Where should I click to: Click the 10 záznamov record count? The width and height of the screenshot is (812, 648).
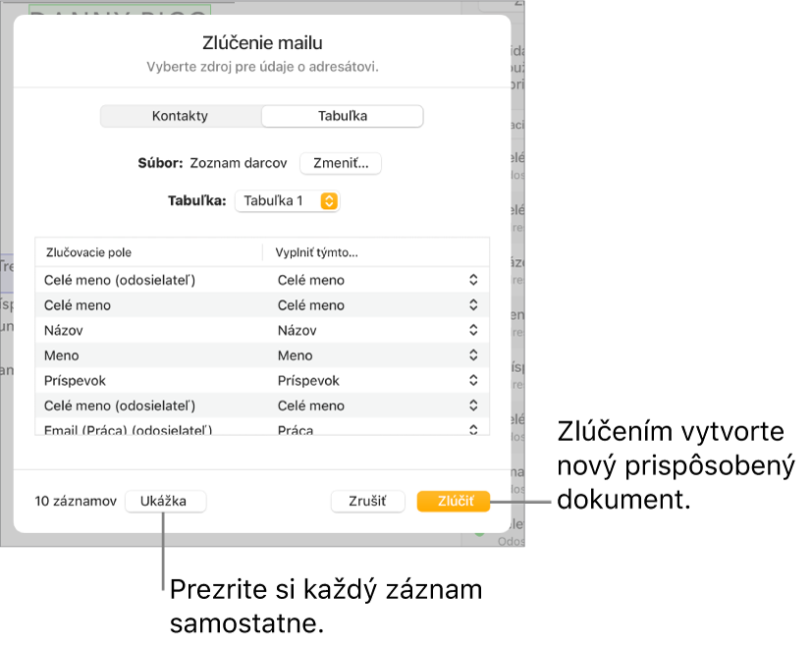[76, 502]
